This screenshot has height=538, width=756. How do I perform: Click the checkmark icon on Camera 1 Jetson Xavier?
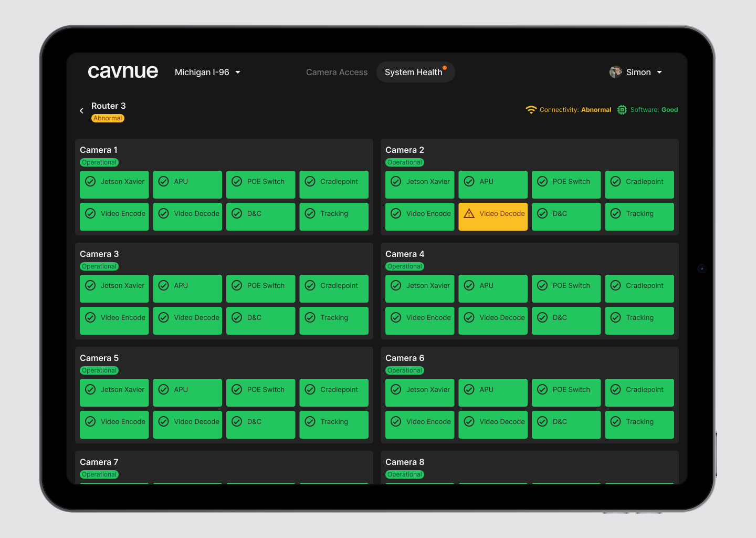(x=90, y=181)
